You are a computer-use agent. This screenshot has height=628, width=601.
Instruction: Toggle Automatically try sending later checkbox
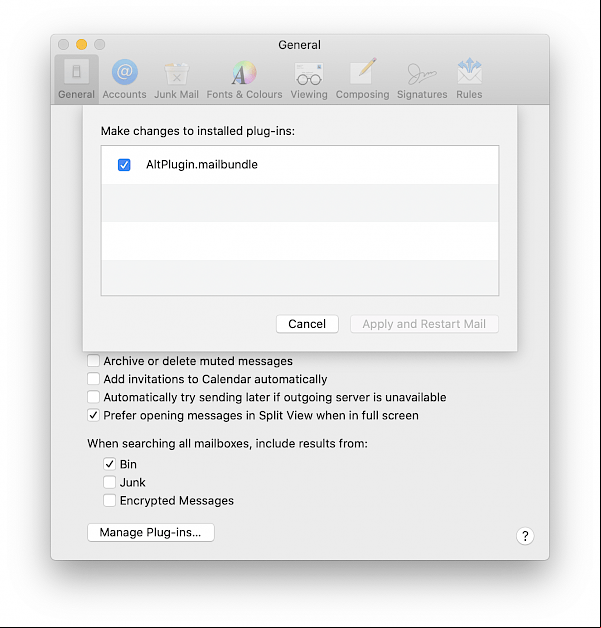click(x=93, y=397)
